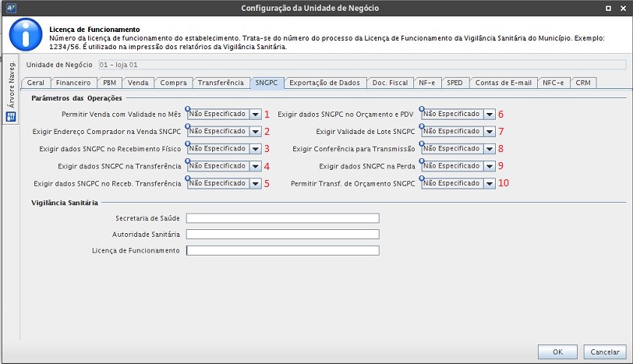This screenshot has height=364, width=633.
Task: Switch to the Financeiro tab
Action: point(73,83)
